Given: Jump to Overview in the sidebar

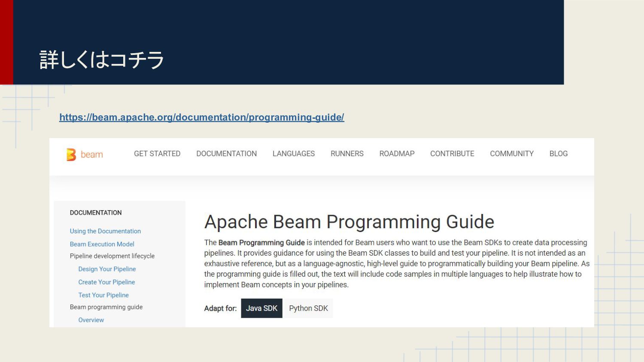Looking at the screenshot, I should (x=91, y=320).
